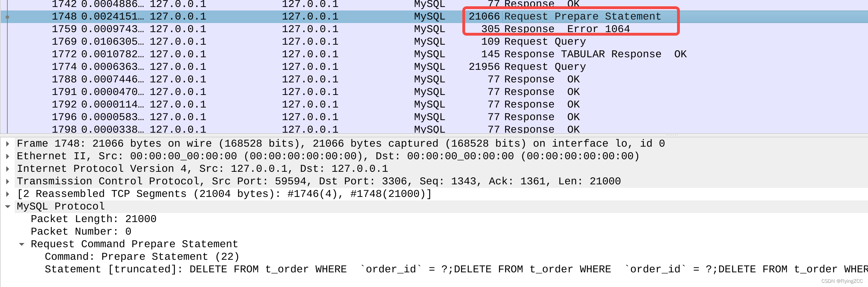Select packet 1798 Response OK row
This screenshot has width=868, height=287.
click(434, 129)
